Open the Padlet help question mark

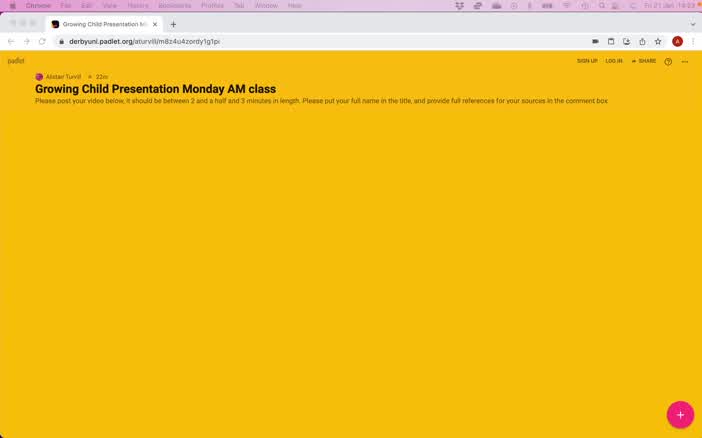pos(668,62)
